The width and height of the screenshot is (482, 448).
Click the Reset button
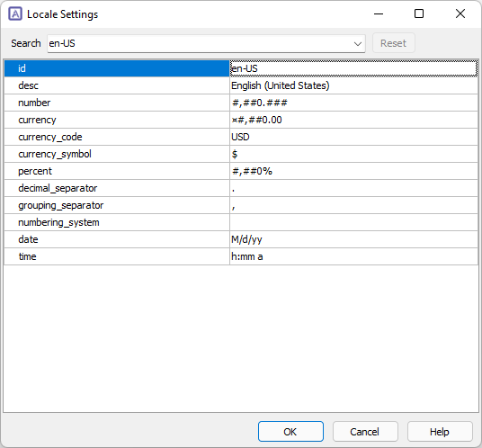click(x=394, y=43)
